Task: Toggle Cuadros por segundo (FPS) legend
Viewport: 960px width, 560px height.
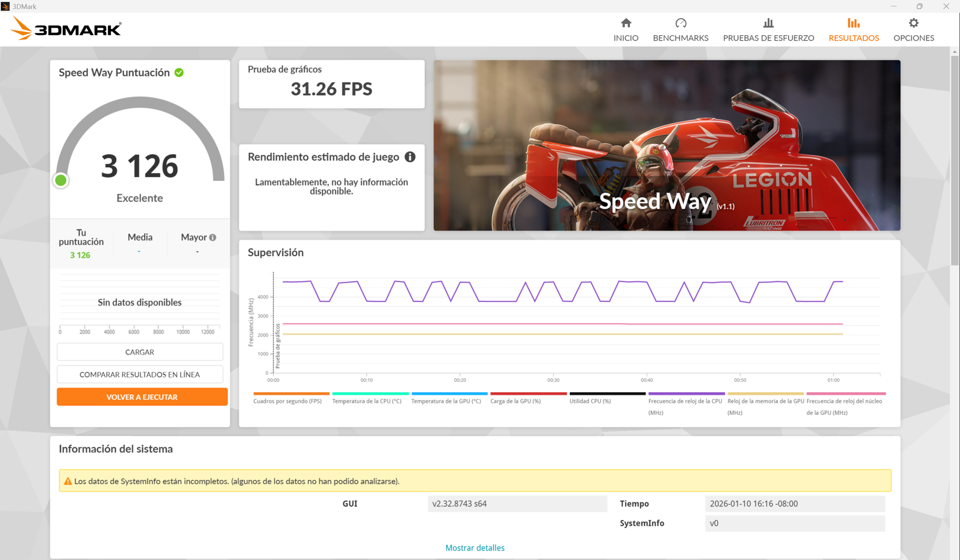Action: coord(287,401)
